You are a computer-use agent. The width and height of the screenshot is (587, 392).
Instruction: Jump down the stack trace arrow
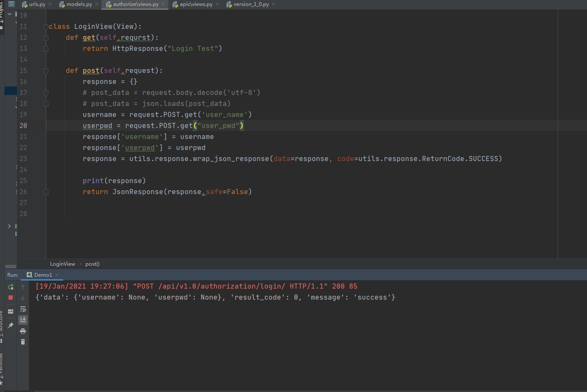[x=23, y=298]
